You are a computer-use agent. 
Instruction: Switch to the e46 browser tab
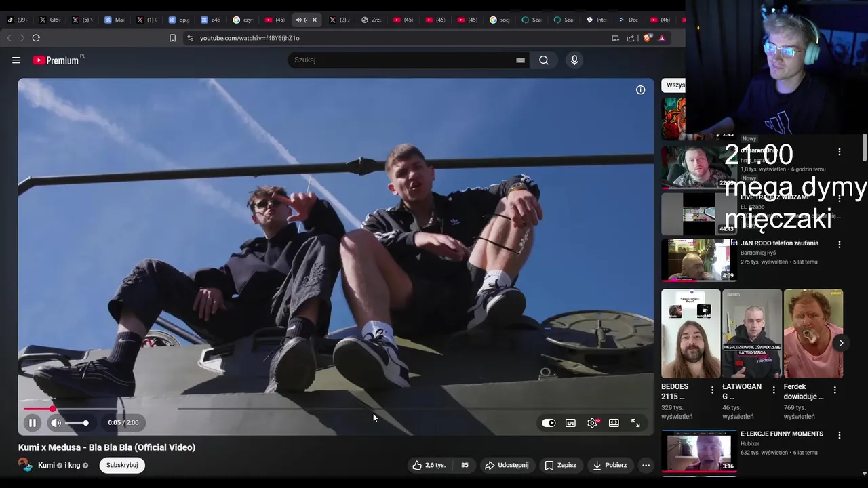pyautogui.click(x=212, y=20)
